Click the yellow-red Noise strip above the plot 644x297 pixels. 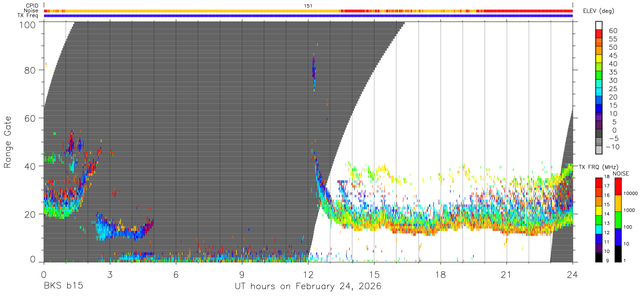(x=308, y=10)
